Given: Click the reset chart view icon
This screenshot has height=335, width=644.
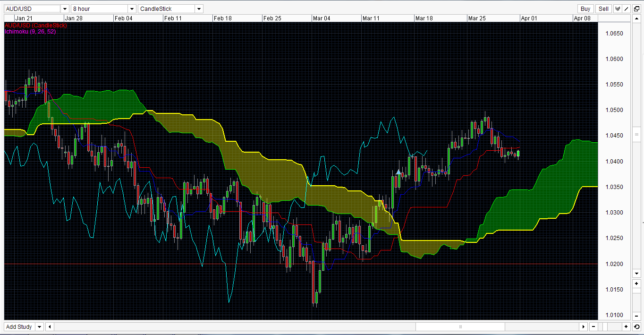Looking at the screenshot, I should coord(636,326).
